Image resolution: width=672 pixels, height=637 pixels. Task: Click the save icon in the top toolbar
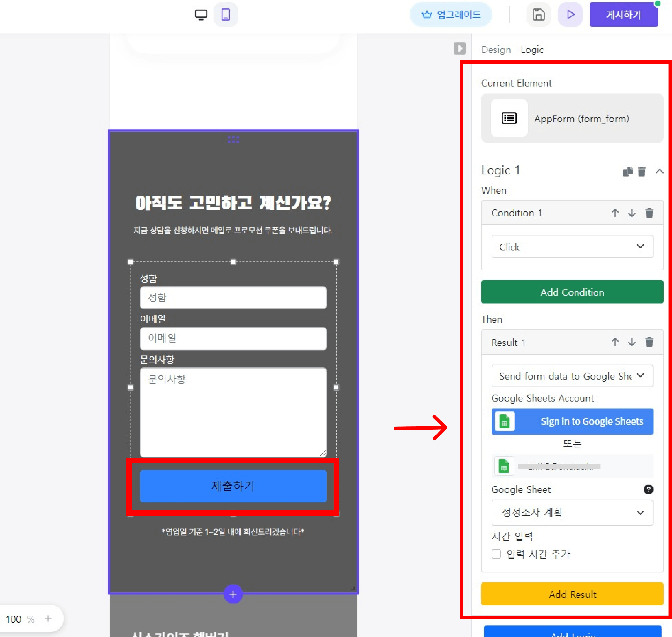538,14
